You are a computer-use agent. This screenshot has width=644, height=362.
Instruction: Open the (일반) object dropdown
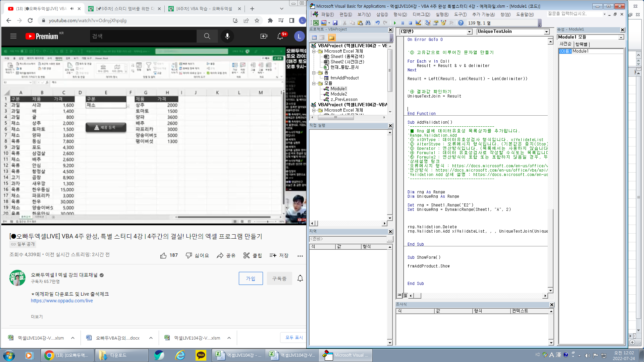click(469, 32)
